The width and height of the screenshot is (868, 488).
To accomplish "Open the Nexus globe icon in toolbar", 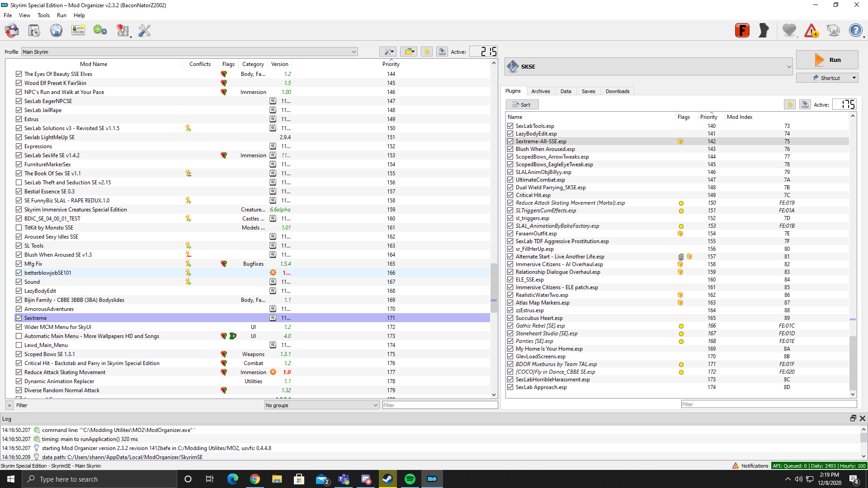I will tap(56, 31).
